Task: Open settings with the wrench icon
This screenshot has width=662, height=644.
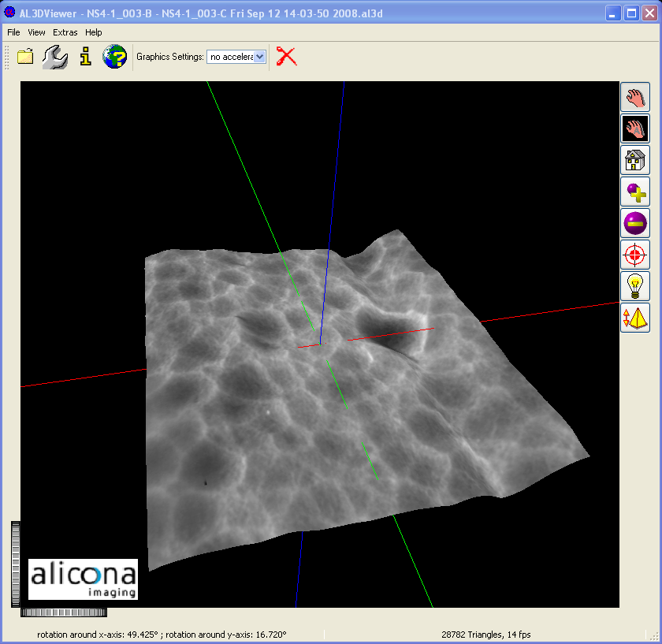Action: (x=54, y=57)
